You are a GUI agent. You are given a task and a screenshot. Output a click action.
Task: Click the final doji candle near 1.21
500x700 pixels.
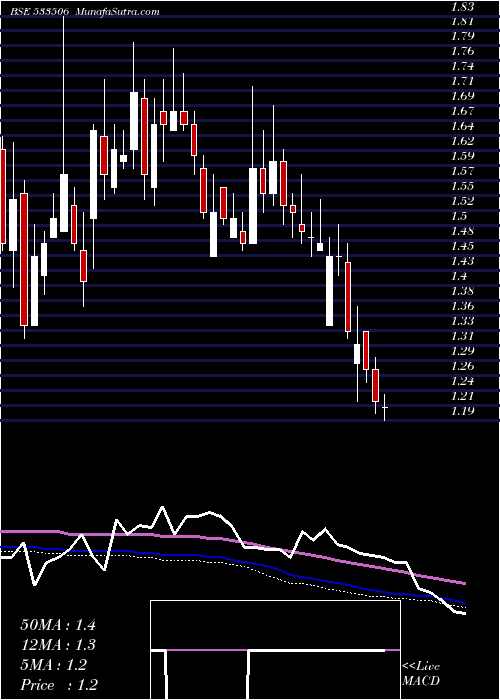[384, 407]
